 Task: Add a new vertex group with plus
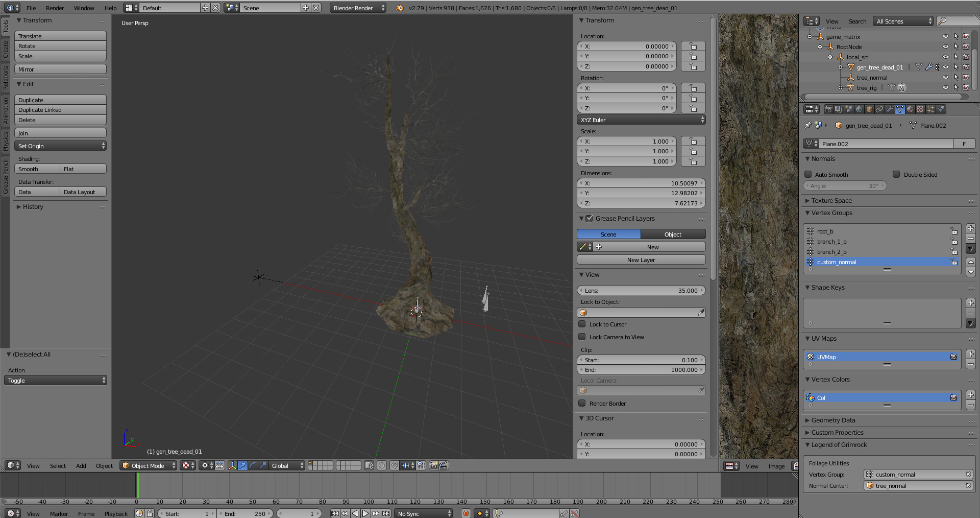point(971,228)
